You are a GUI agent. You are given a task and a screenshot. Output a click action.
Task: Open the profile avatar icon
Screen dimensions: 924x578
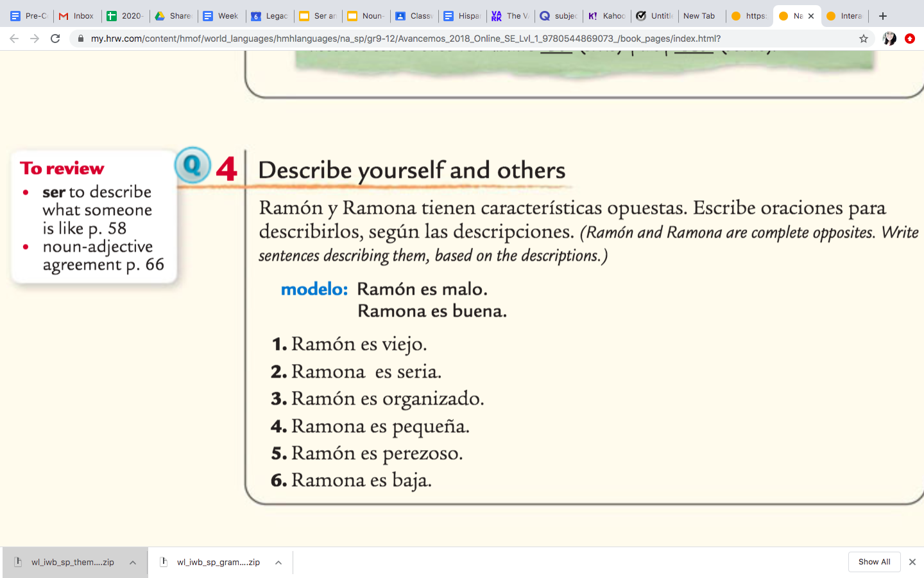(889, 39)
